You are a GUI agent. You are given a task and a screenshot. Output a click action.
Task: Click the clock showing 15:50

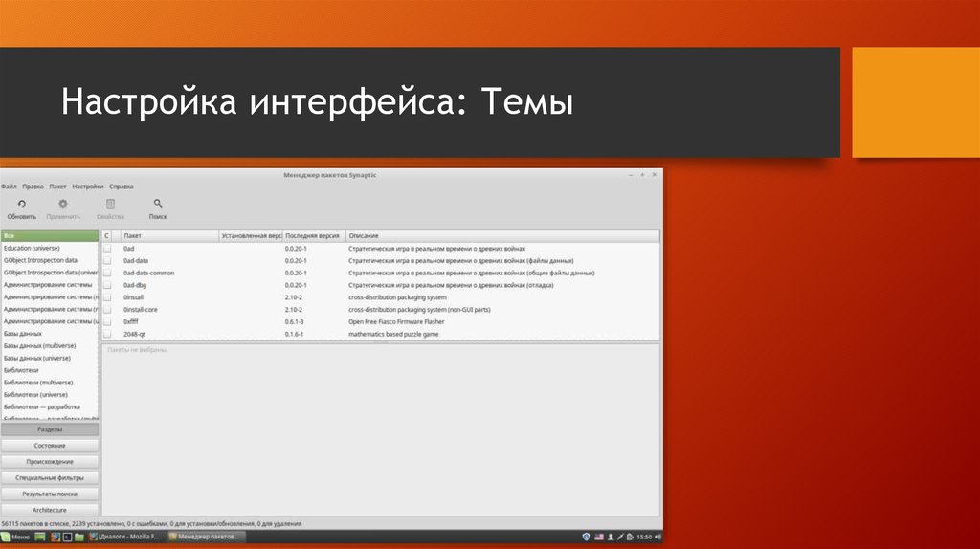click(644, 537)
